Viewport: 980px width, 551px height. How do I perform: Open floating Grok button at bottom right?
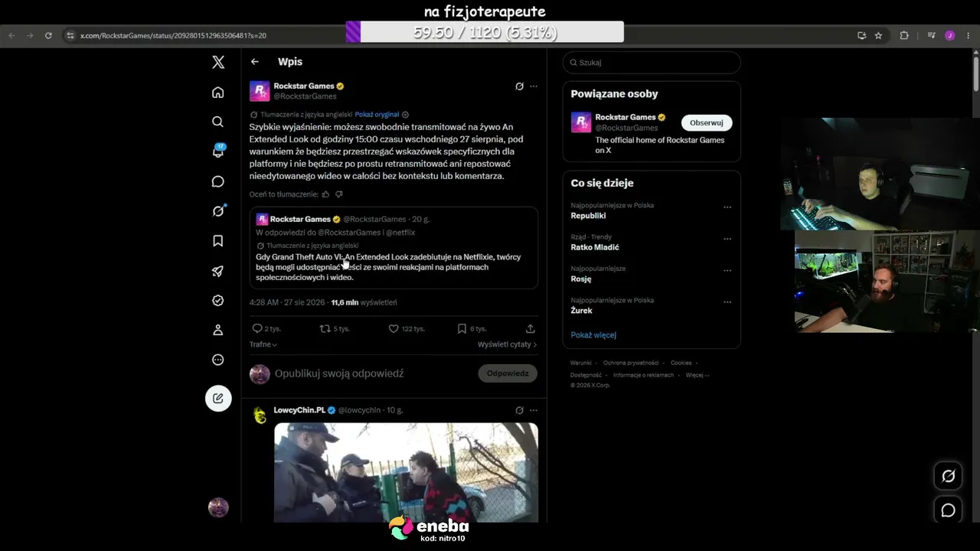point(948,476)
